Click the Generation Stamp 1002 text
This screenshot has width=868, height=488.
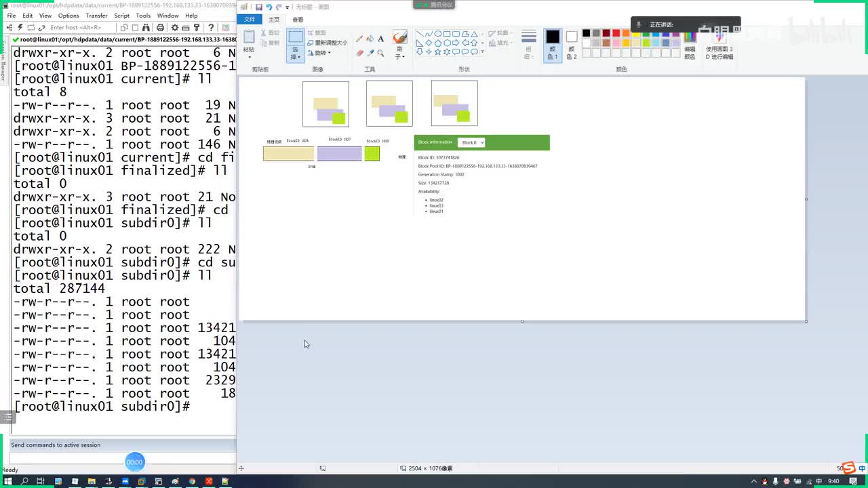[441, 175]
